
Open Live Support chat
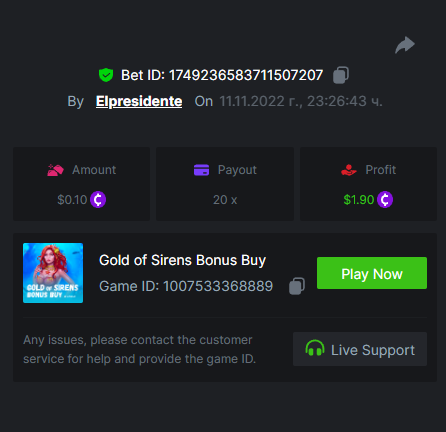[360, 349]
